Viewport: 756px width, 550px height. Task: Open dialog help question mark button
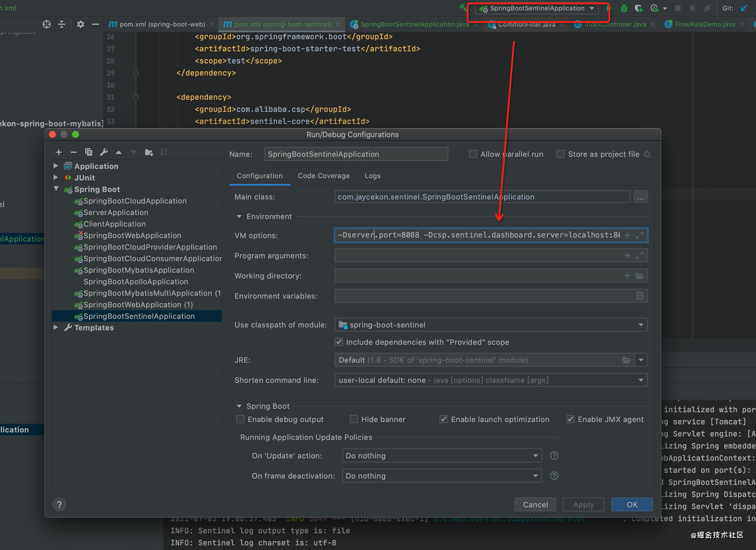coord(59,505)
